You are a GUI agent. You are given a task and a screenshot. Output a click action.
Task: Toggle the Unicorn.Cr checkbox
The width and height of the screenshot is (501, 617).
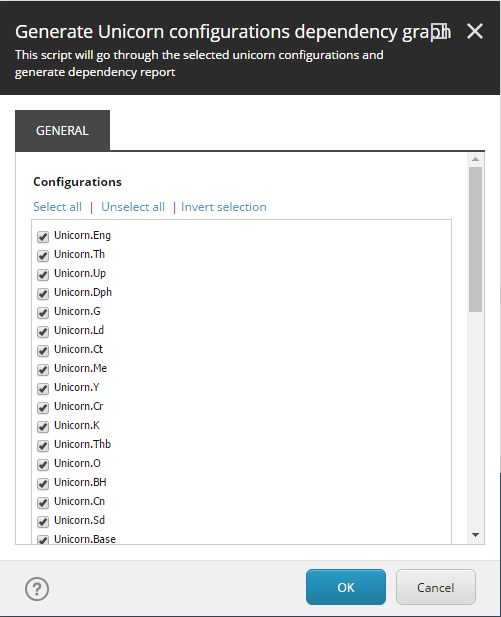(x=43, y=407)
